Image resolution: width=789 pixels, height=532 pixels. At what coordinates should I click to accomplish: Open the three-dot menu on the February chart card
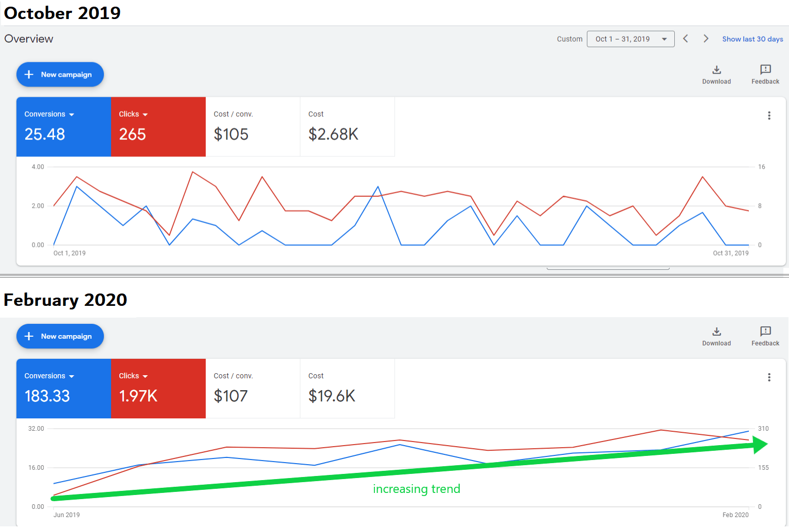pyautogui.click(x=769, y=377)
